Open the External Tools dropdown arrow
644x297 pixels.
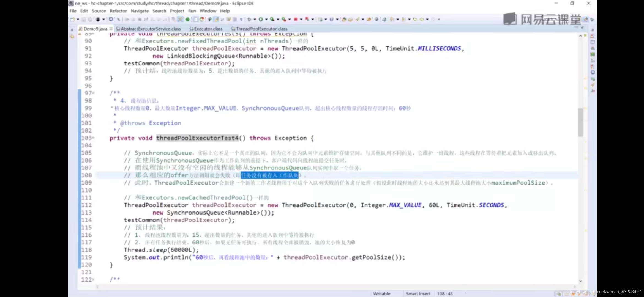click(x=290, y=19)
